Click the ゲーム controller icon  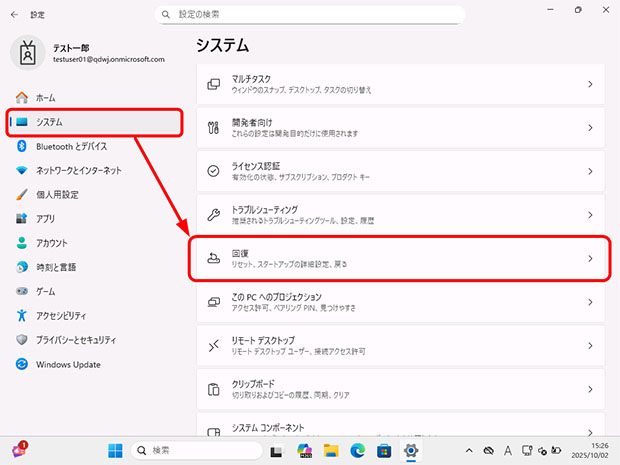pos(22,291)
